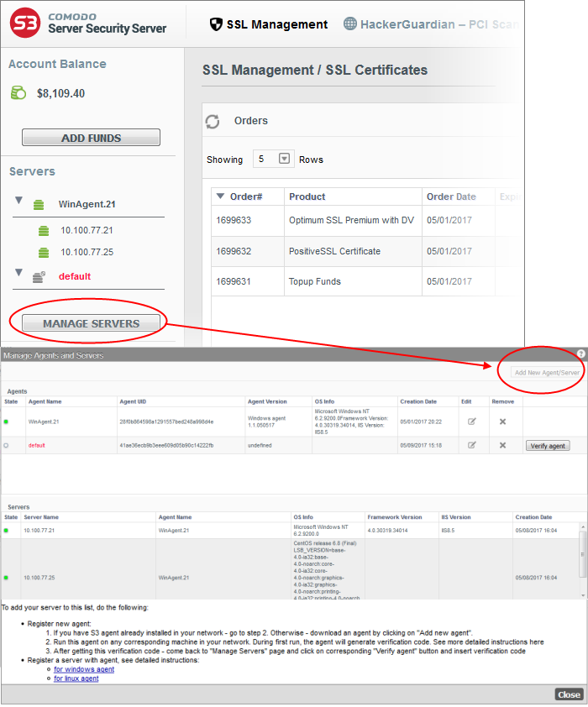This screenshot has height=707, width=588.
Task: Refresh the Orders list icon
Action: [213, 121]
